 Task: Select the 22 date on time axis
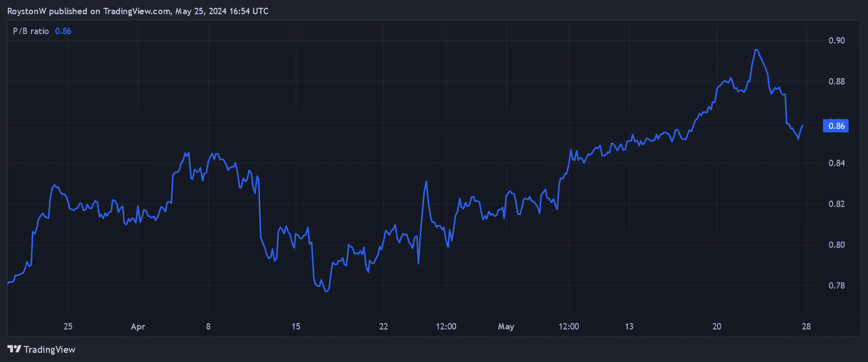pyautogui.click(x=383, y=327)
